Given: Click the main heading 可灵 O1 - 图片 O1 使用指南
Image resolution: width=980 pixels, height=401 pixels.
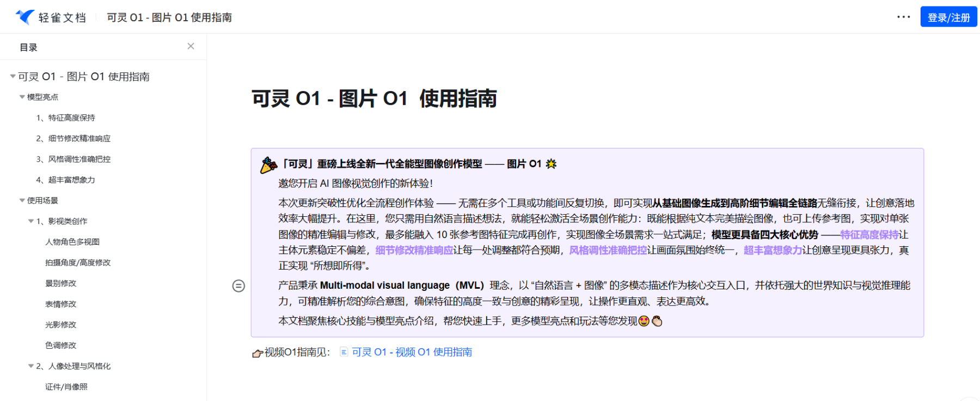Looking at the screenshot, I should click(374, 99).
